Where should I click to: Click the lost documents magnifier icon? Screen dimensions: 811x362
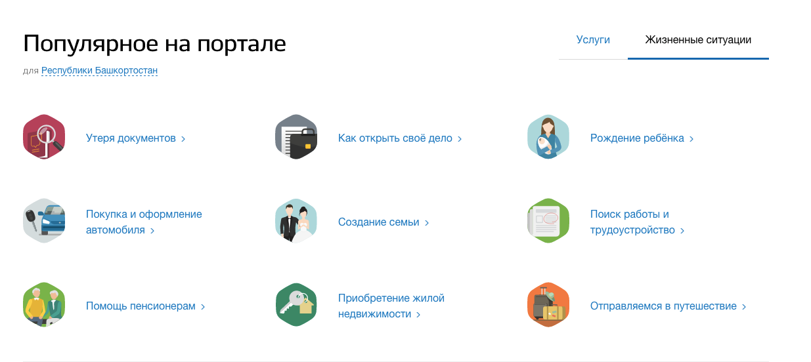[44, 137]
